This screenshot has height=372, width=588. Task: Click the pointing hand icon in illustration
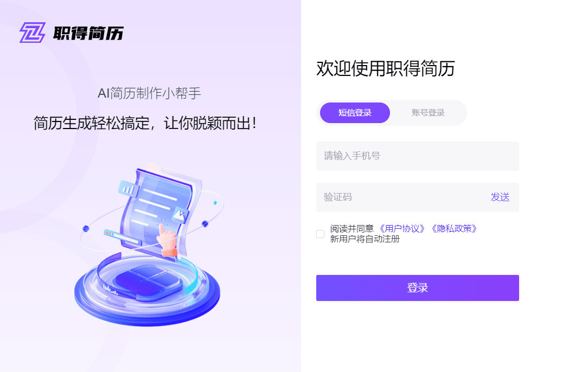[x=167, y=240]
